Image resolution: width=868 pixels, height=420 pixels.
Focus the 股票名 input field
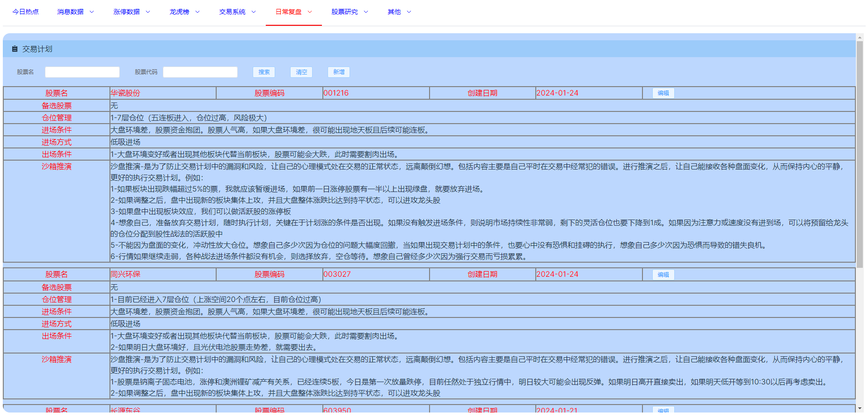tap(82, 72)
